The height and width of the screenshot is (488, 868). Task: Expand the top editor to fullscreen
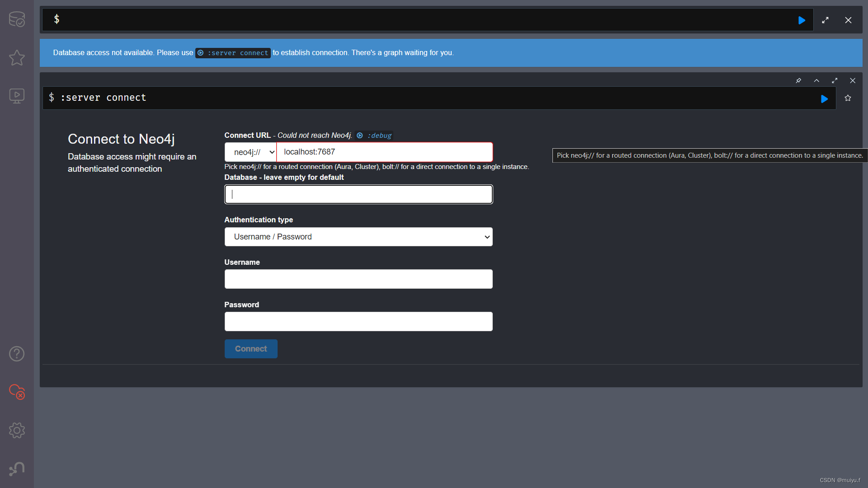(825, 20)
